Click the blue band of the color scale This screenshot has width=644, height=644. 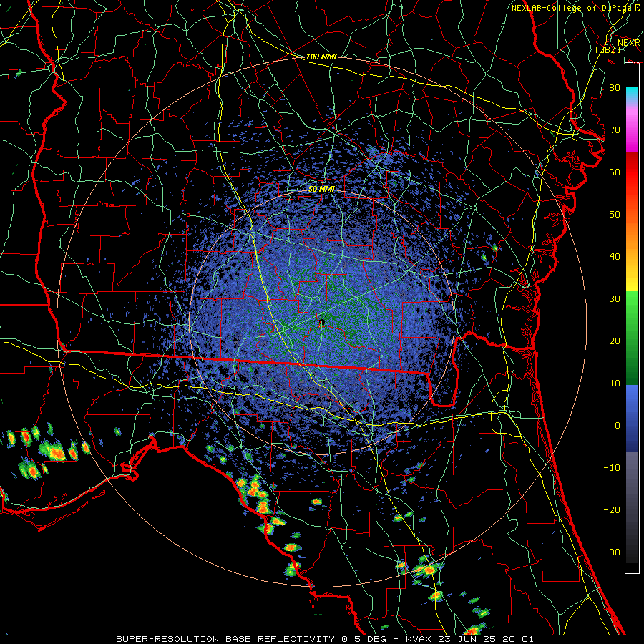[x=632, y=418]
